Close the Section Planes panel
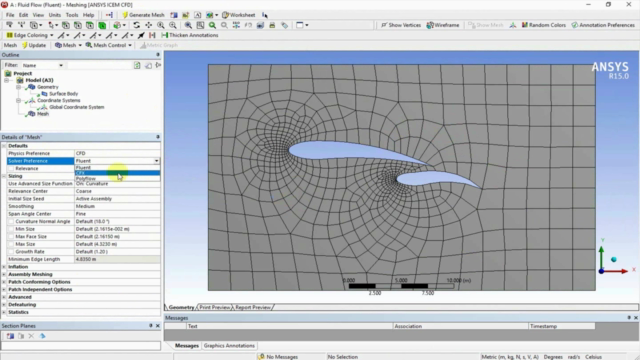This screenshot has height=360, width=640. [158, 326]
